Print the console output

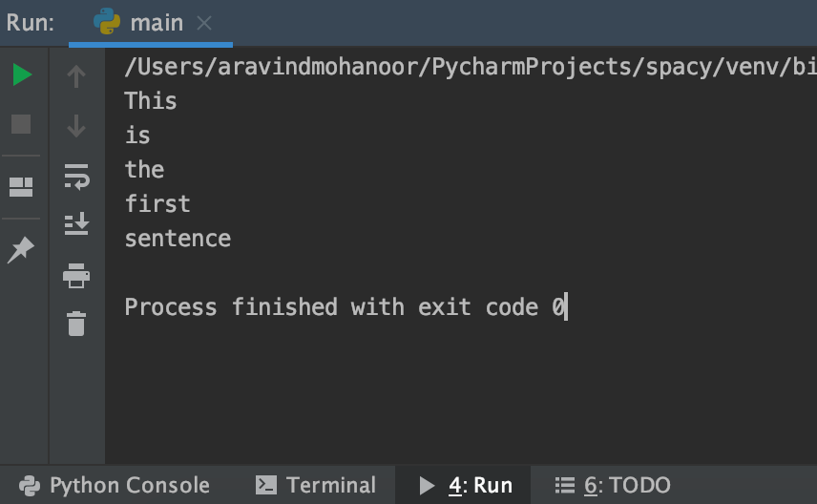76,275
